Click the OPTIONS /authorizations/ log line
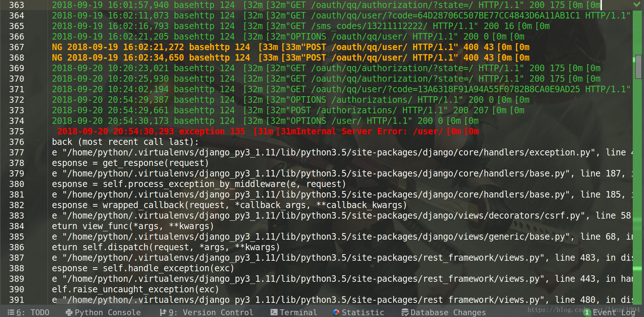 (291, 100)
